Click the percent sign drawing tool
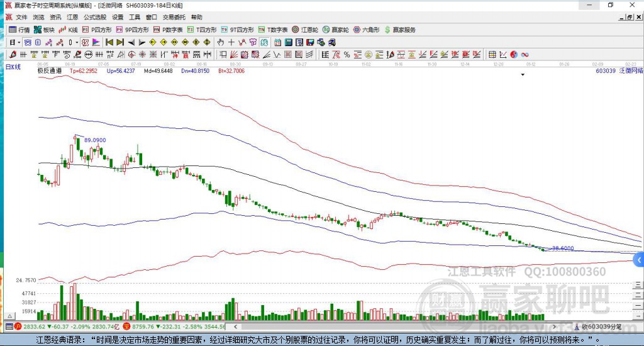The image size is (644, 346). pyautogui.click(x=347, y=55)
